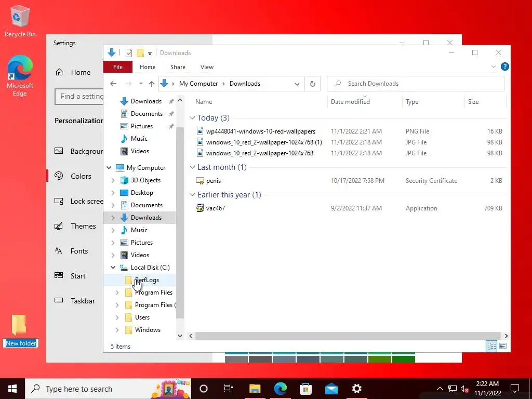Select the vac467 application file
The width and height of the screenshot is (532, 399).
point(216,208)
